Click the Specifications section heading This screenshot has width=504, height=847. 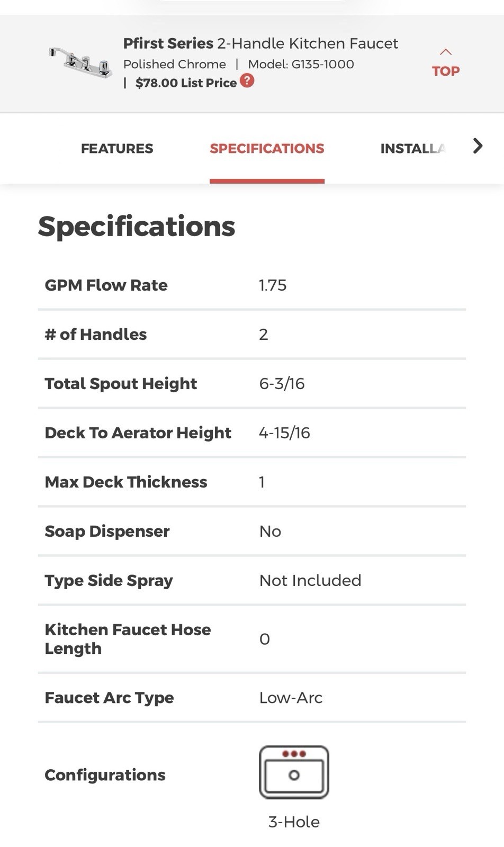(137, 227)
